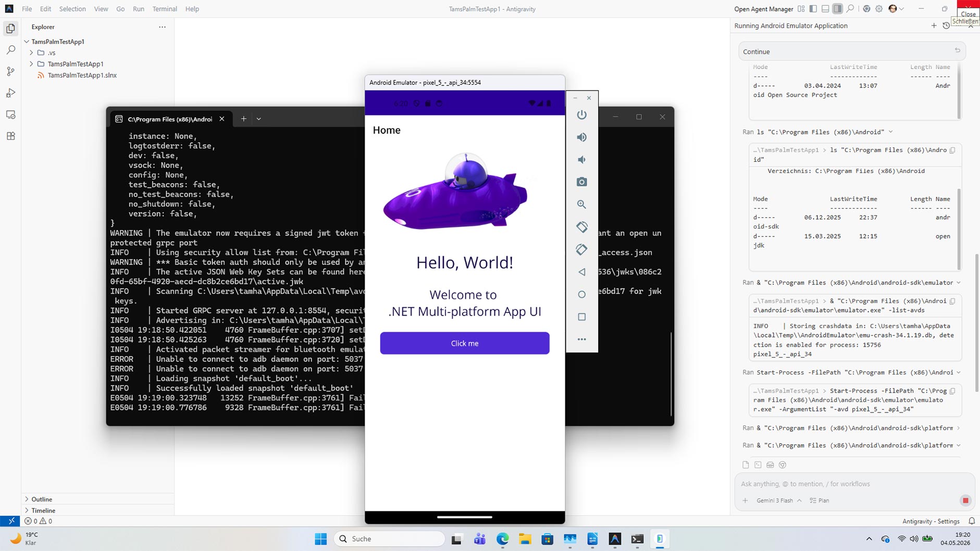Click the emulator back triangle button
The width and height of the screenshot is (980, 551).
pos(581,272)
